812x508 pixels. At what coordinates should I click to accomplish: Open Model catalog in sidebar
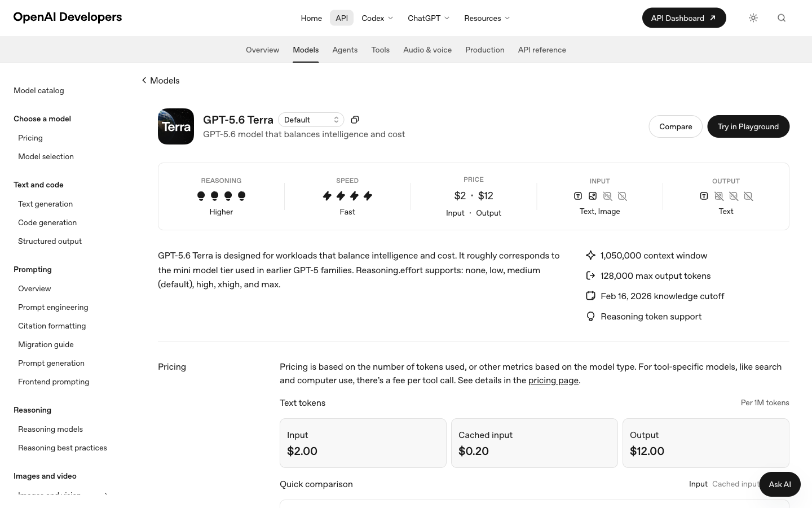pyautogui.click(x=39, y=90)
